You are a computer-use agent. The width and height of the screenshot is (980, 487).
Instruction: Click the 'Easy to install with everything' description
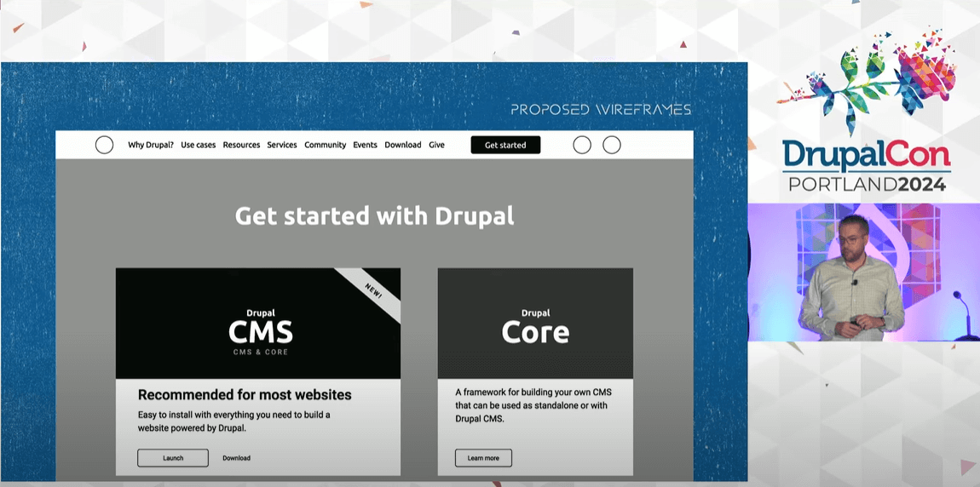point(234,421)
